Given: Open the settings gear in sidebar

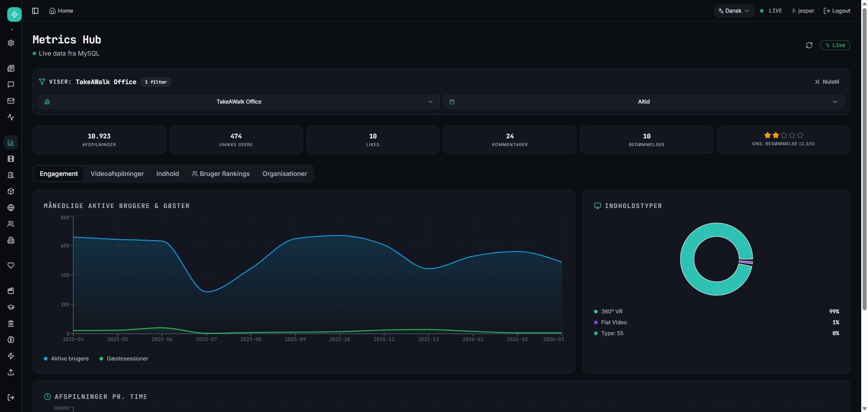Looking at the screenshot, I should [11, 43].
